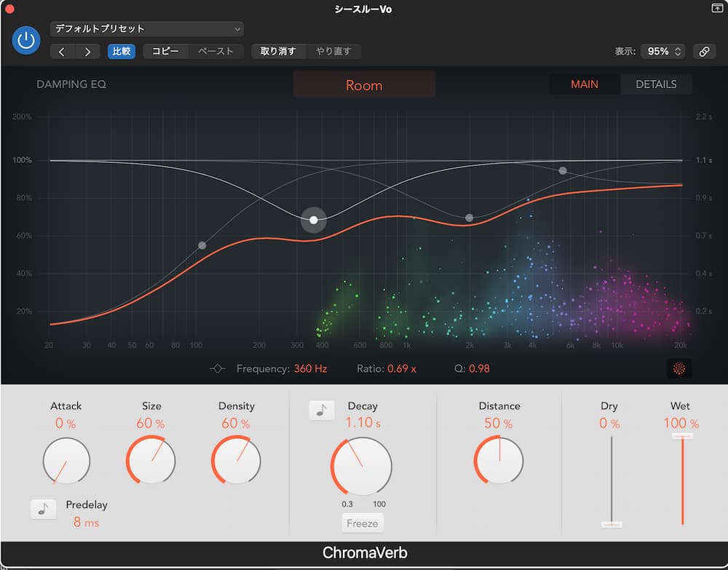Click the Freeze button

363,523
